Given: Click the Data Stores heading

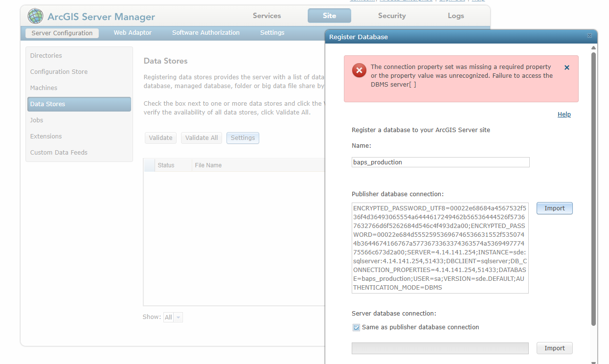Looking at the screenshot, I should [165, 61].
